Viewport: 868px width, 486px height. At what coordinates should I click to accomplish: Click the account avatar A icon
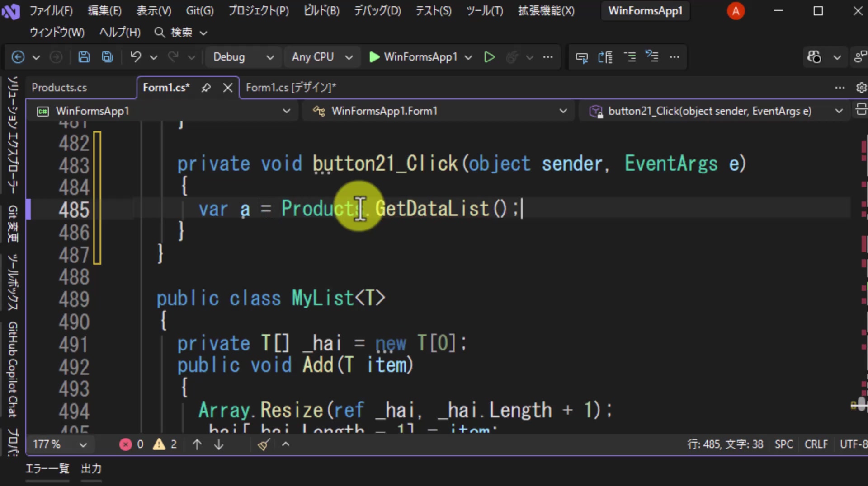(x=736, y=11)
